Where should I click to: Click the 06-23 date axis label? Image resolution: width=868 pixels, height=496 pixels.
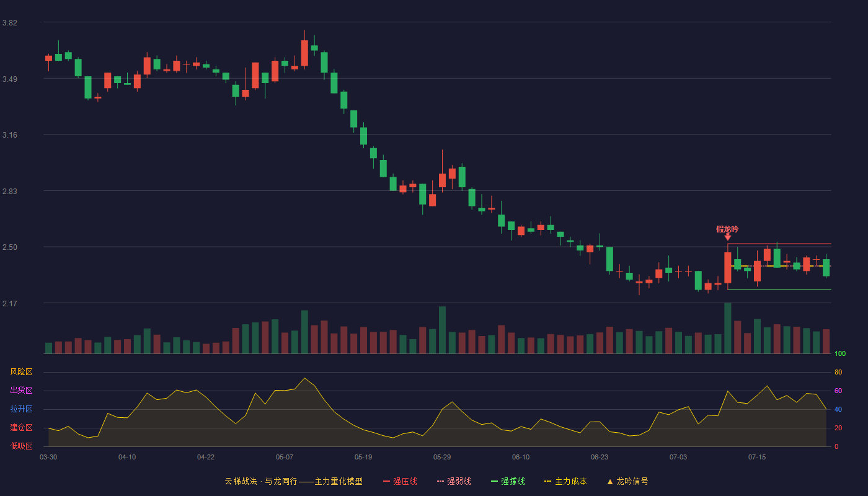[600, 457]
